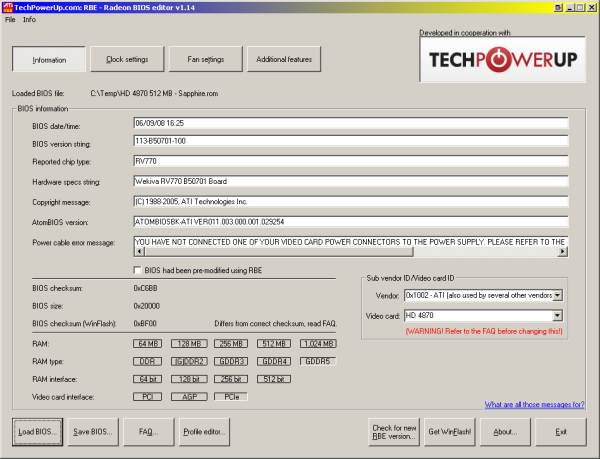The height and width of the screenshot is (459, 600).
Task: Click the pin button in title bar
Action: 558,7
